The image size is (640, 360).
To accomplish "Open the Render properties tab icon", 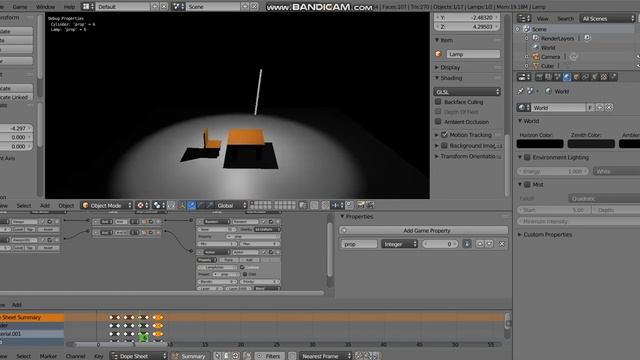I will click(539, 77).
